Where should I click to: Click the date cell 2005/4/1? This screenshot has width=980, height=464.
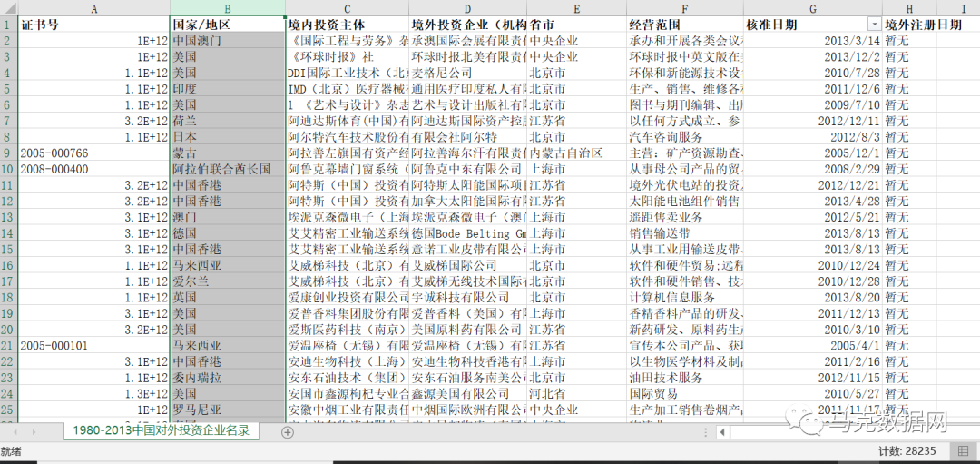tap(812, 345)
